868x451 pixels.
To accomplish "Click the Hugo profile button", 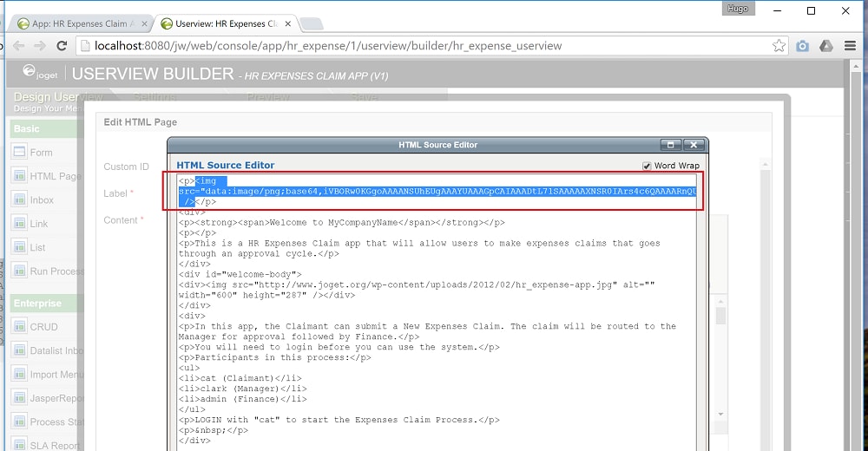I will coord(738,9).
